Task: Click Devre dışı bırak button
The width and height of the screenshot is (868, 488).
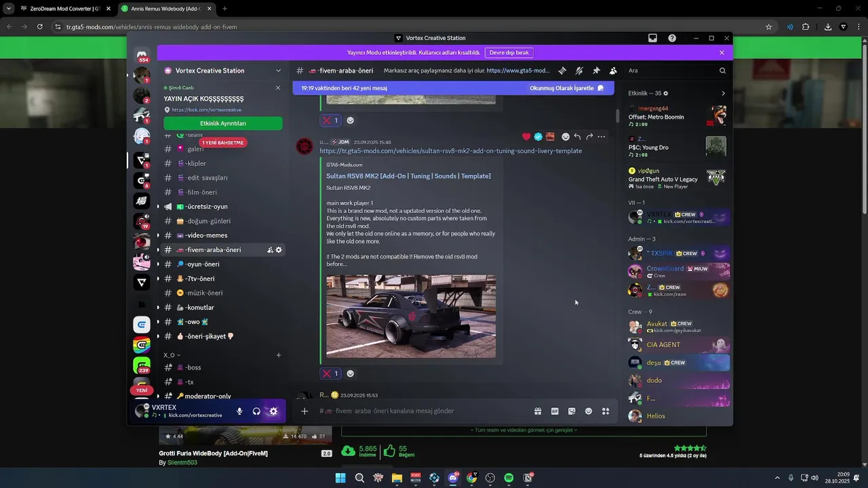Action: [509, 53]
